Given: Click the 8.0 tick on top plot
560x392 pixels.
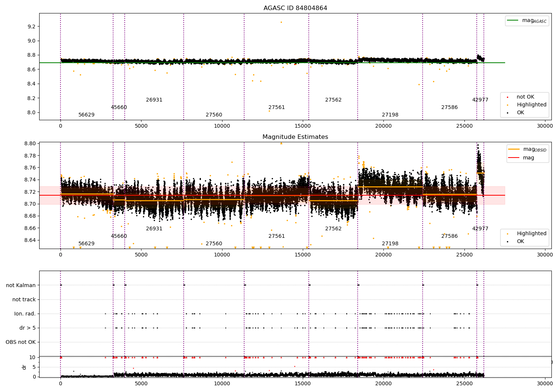Looking at the screenshot, I should point(31,113).
